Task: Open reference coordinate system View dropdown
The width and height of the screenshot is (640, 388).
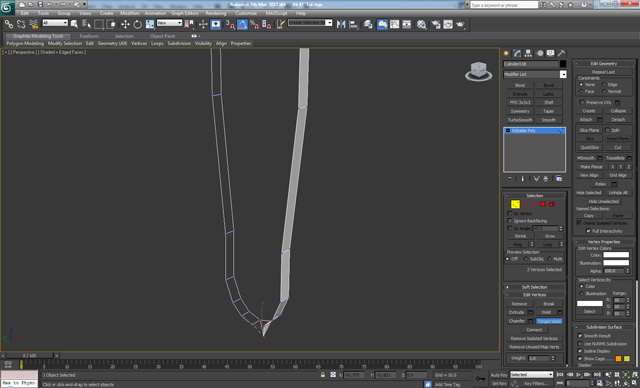Action: [169, 23]
